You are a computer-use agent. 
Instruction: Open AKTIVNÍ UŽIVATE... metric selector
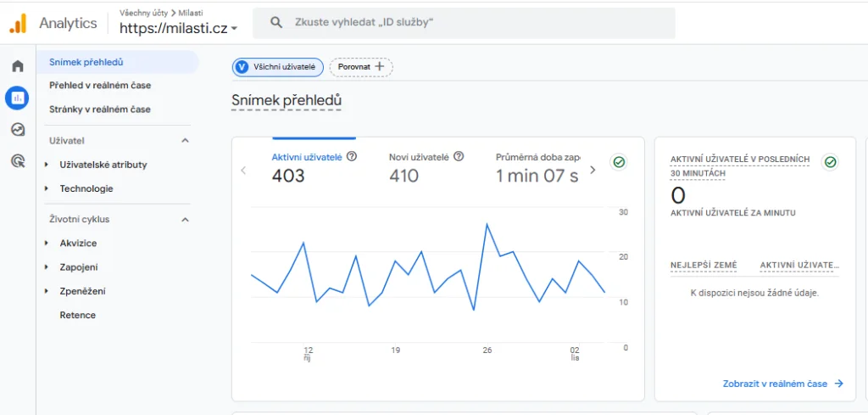pyautogui.click(x=799, y=266)
